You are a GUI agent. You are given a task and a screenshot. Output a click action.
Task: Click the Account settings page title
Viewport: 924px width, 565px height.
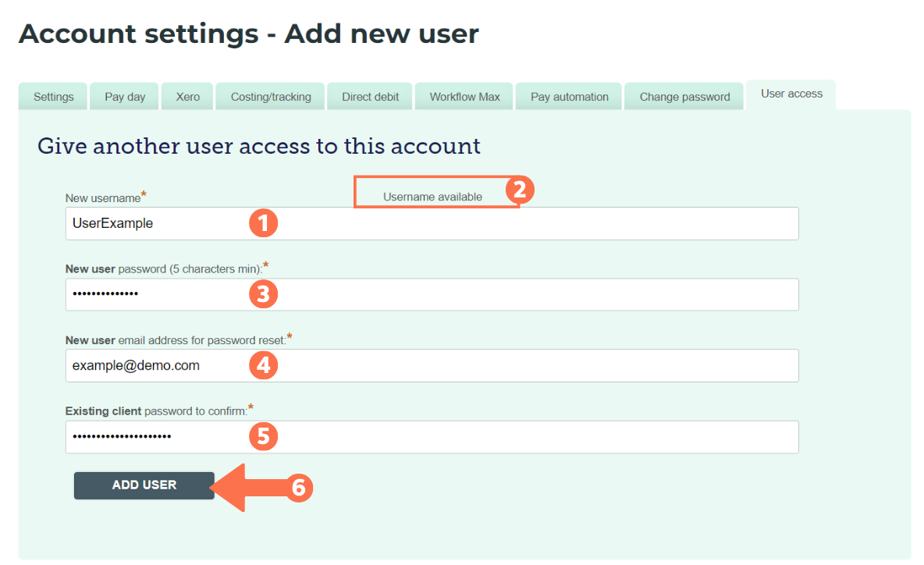click(x=249, y=33)
